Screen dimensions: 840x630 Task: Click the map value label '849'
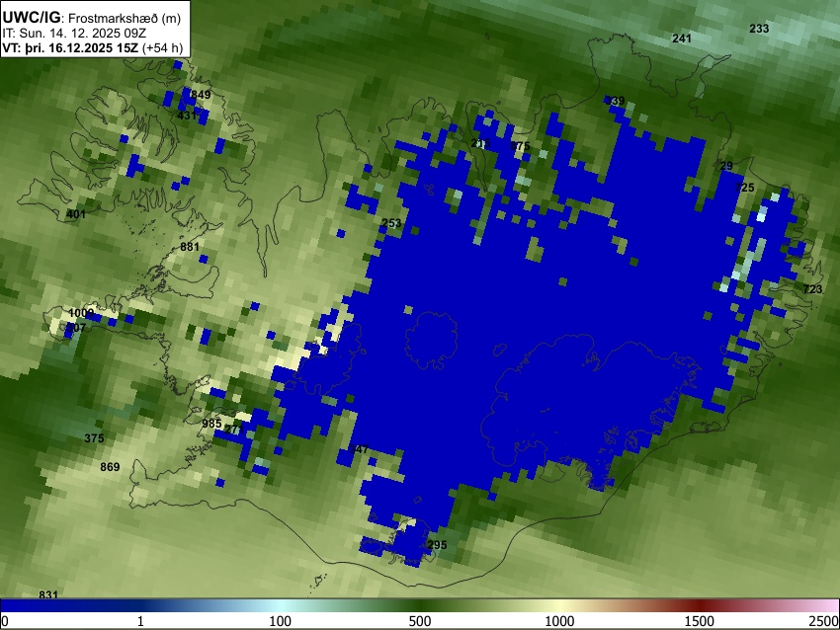(x=201, y=95)
